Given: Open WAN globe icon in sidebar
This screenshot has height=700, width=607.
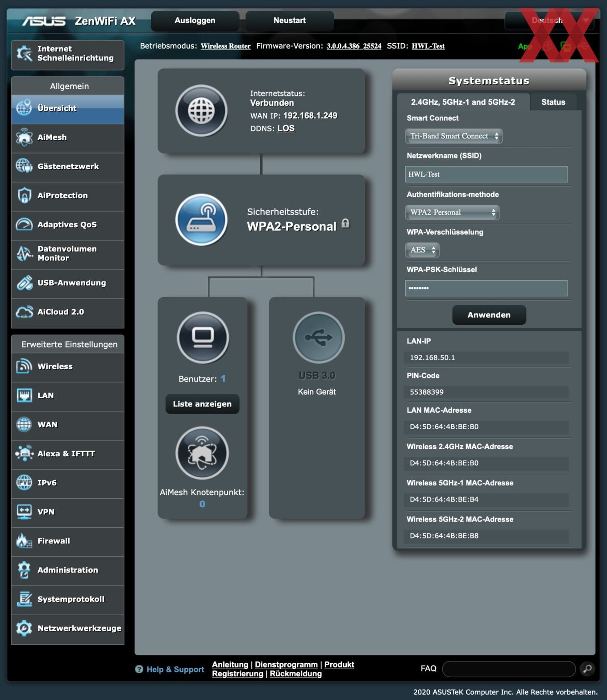Looking at the screenshot, I should click(24, 424).
